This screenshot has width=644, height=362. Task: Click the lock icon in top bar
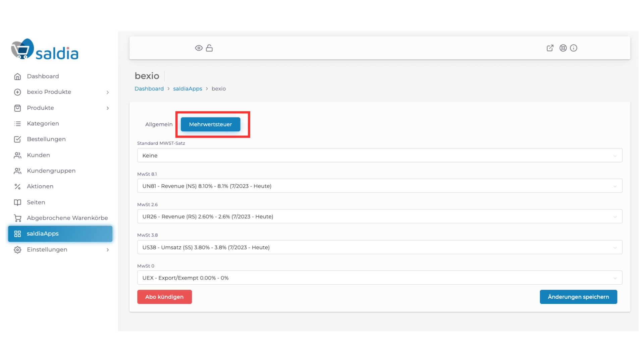pyautogui.click(x=209, y=48)
